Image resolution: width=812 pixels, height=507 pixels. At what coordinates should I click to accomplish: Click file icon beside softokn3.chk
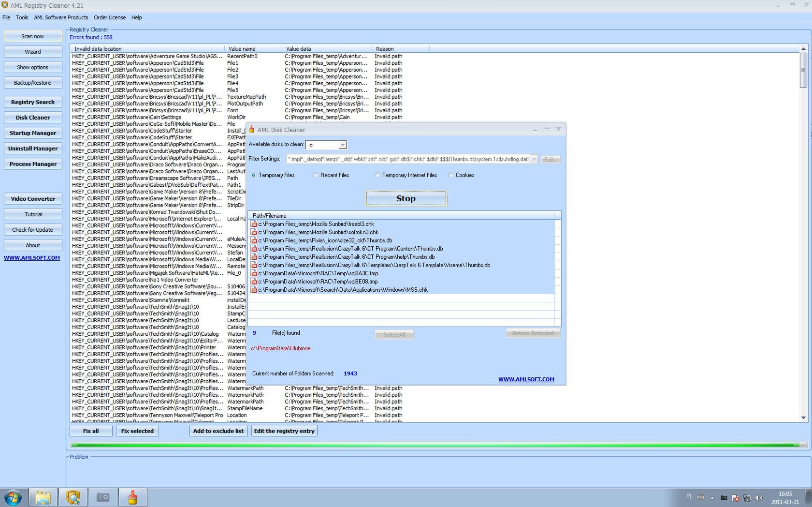coord(254,232)
